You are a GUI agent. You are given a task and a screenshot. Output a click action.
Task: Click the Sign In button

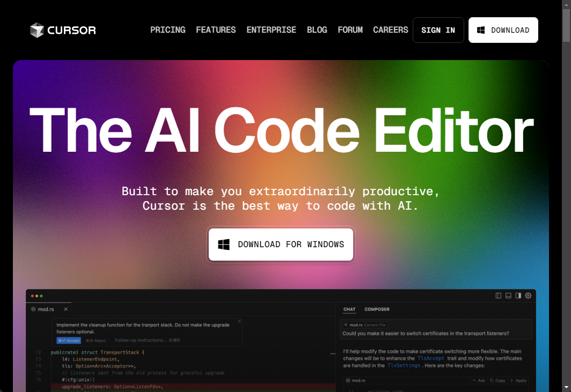coord(438,30)
